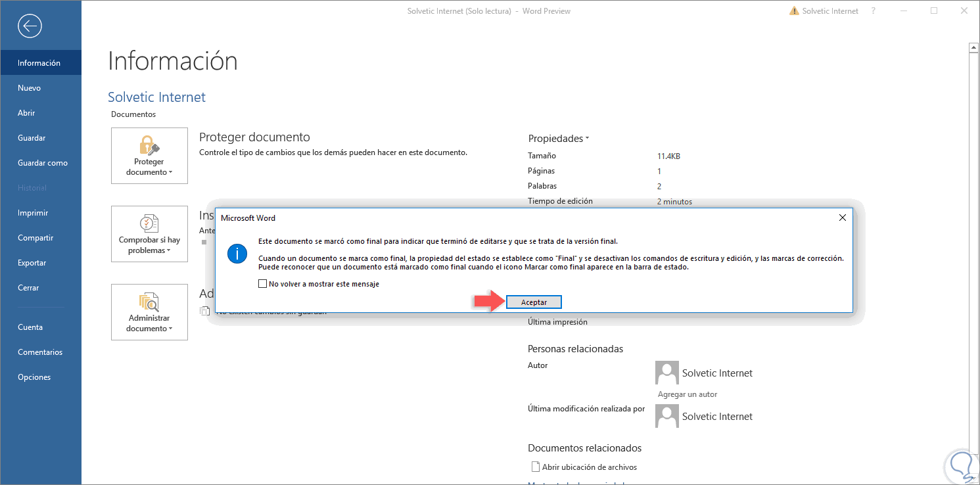Open Opciones in the sidebar
The height and width of the screenshot is (485, 980).
coord(41,377)
